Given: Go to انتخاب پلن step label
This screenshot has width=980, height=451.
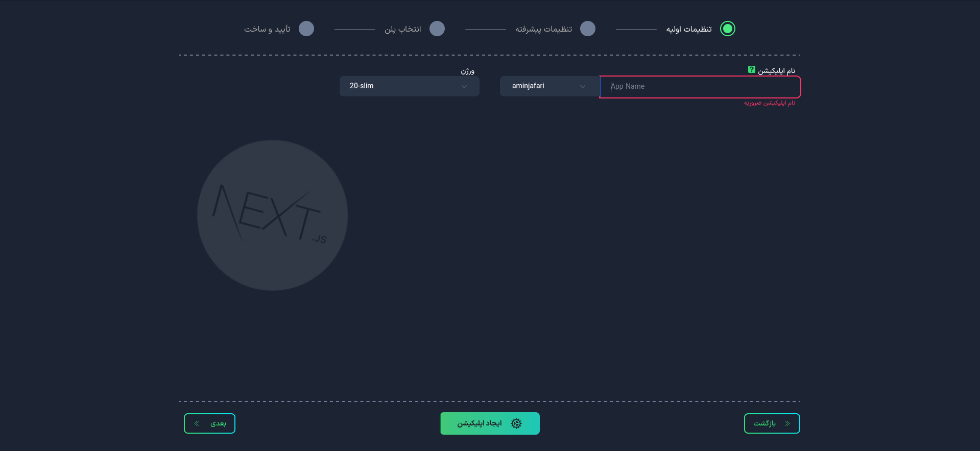Looking at the screenshot, I should (403, 29).
